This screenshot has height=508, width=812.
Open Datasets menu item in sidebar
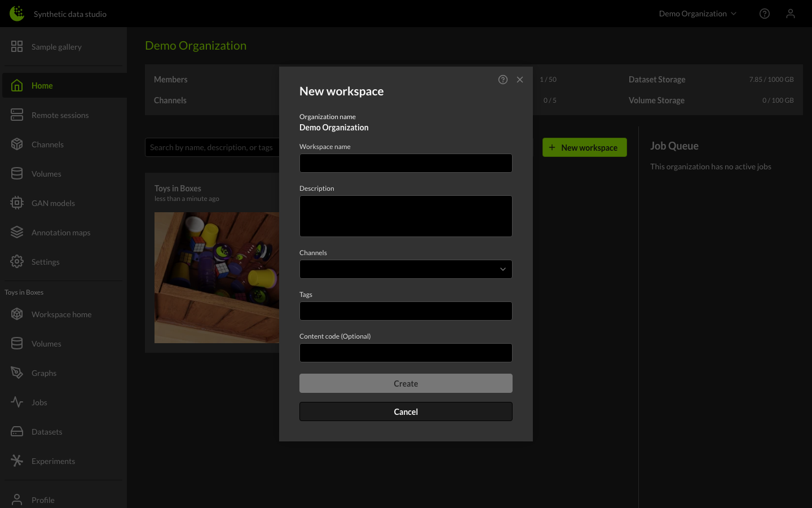47,432
